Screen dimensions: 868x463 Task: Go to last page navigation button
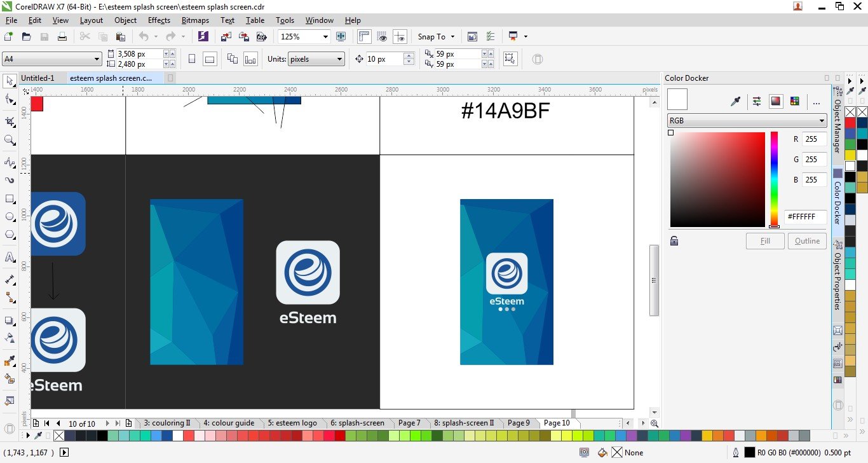click(x=117, y=424)
